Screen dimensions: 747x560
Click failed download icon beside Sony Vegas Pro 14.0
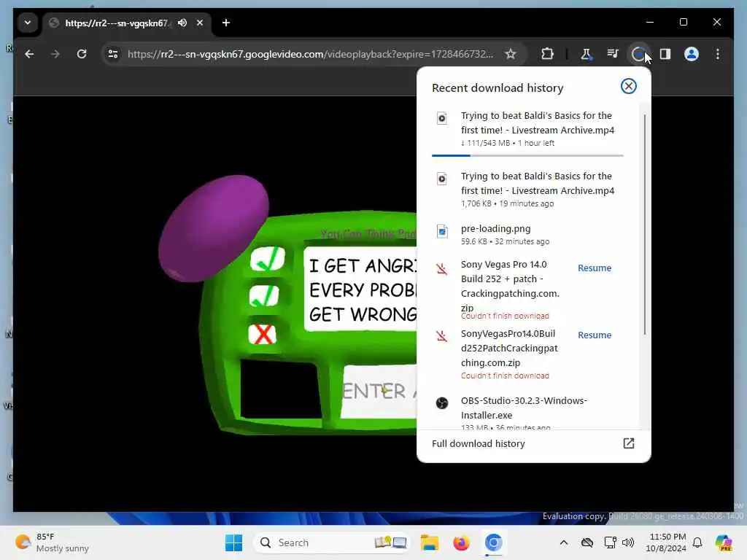coord(441,269)
